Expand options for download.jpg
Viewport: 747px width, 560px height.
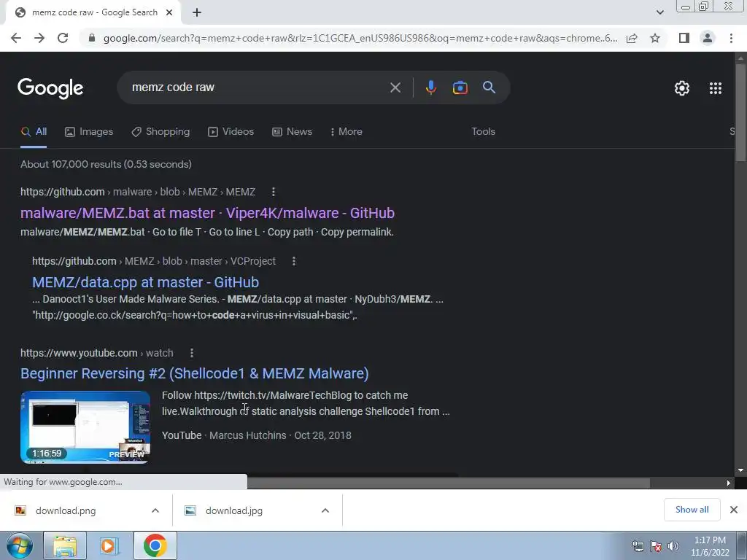[x=325, y=511]
